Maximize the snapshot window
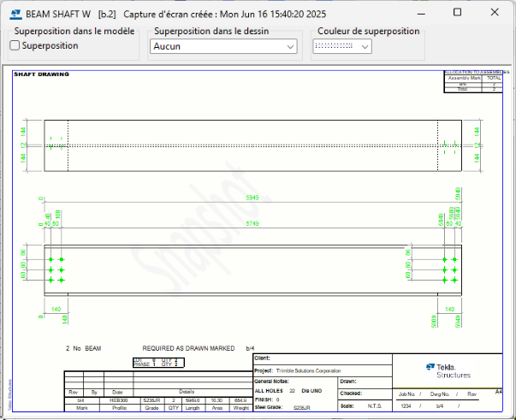 457,13
